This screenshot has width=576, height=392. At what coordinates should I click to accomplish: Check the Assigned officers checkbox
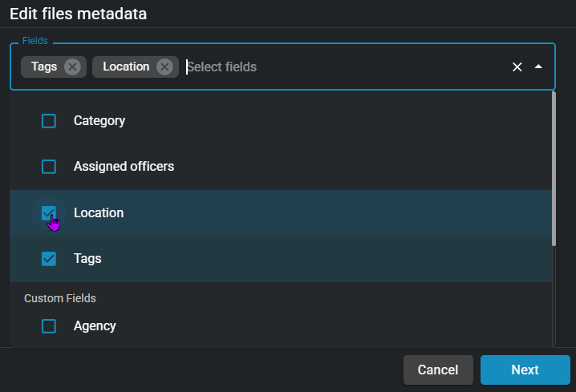(x=49, y=167)
